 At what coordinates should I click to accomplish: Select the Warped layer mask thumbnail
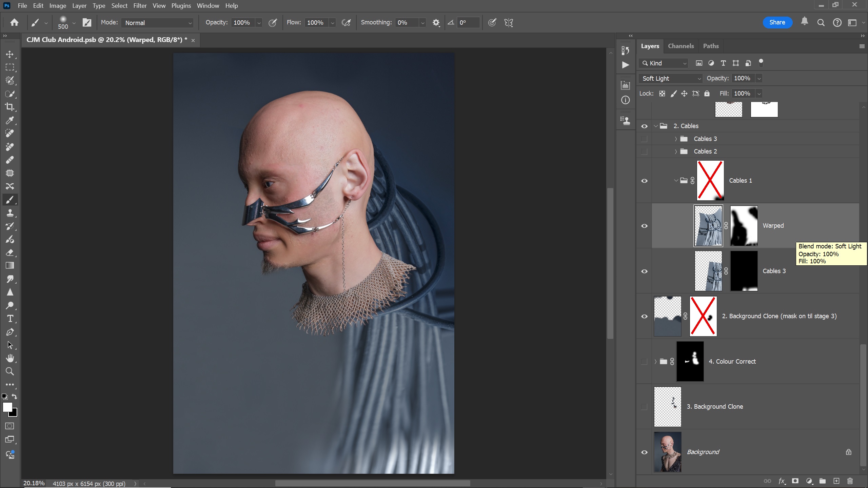coord(744,226)
